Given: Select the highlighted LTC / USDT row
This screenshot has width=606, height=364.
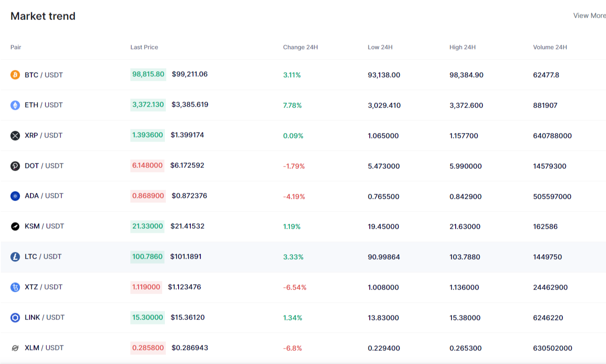Looking at the screenshot, I should click(x=303, y=256).
